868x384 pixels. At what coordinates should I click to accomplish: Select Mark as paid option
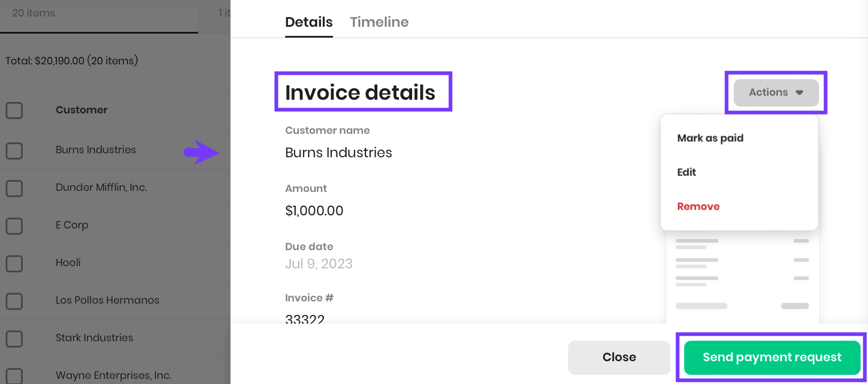point(710,138)
